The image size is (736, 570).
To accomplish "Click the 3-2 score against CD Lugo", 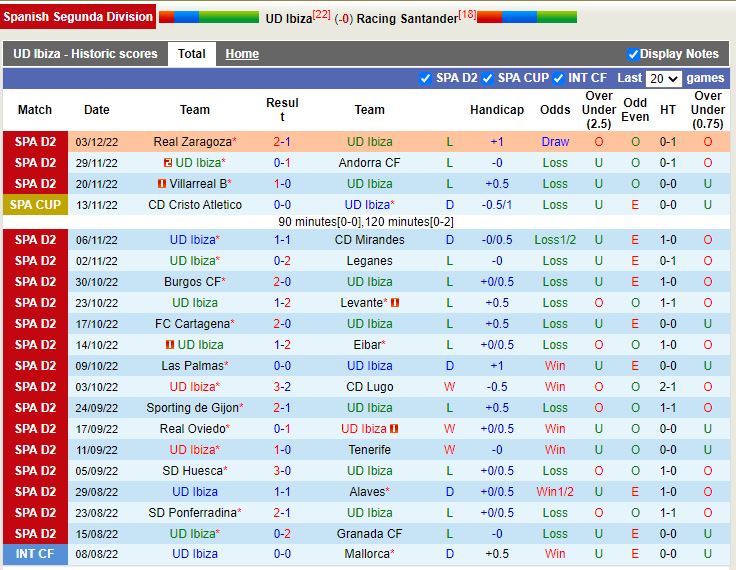I will point(282,387).
